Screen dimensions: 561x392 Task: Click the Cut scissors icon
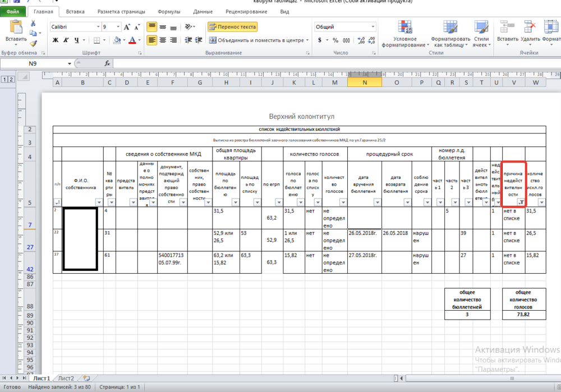pyautogui.click(x=34, y=24)
